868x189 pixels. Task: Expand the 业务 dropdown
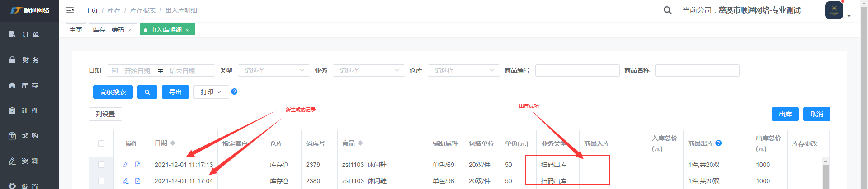click(x=368, y=70)
